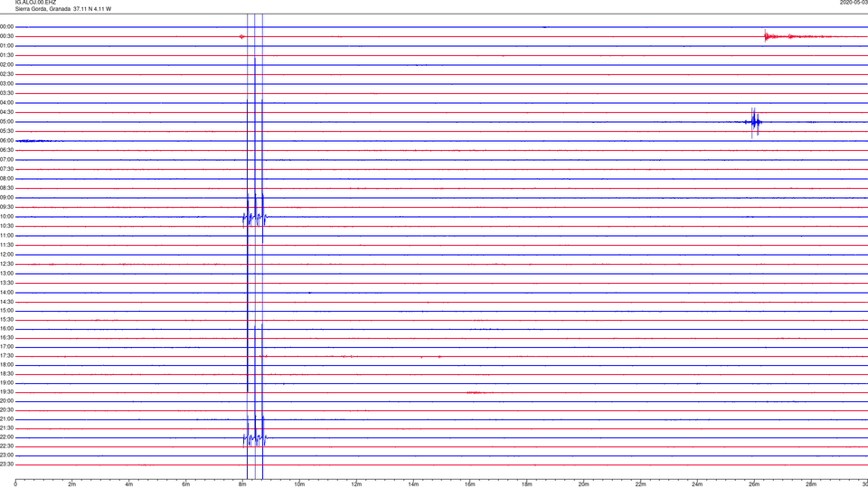The image size is (868, 488).
Task: Click the 07:00 time label
Action: (6, 159)
